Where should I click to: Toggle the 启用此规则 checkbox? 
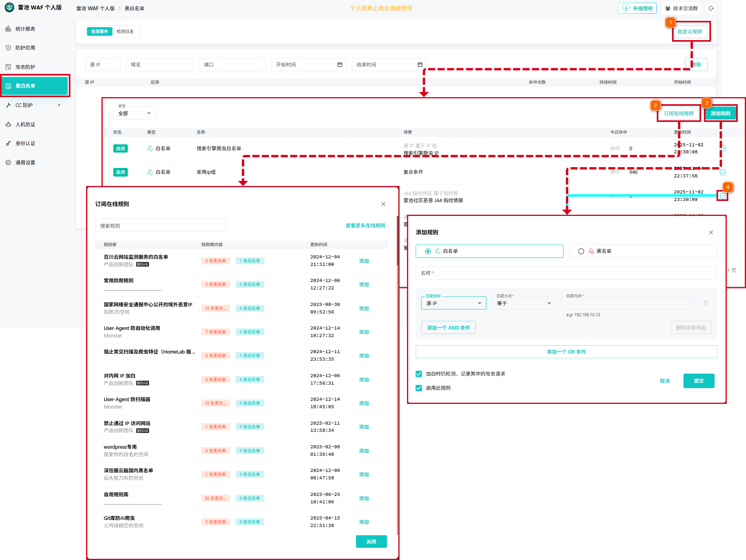pos(419,388)
